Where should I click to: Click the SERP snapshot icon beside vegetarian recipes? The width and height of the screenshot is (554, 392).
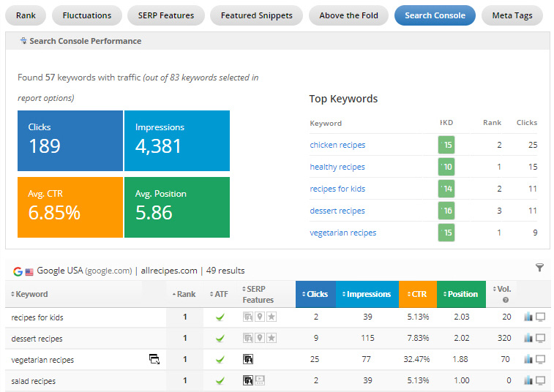154,359
